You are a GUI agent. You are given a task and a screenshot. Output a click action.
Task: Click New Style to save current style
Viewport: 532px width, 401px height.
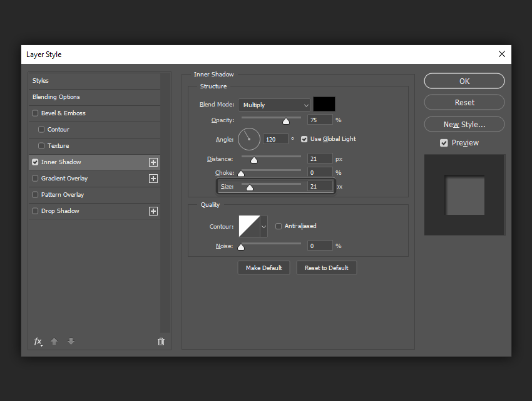(464, 124)
